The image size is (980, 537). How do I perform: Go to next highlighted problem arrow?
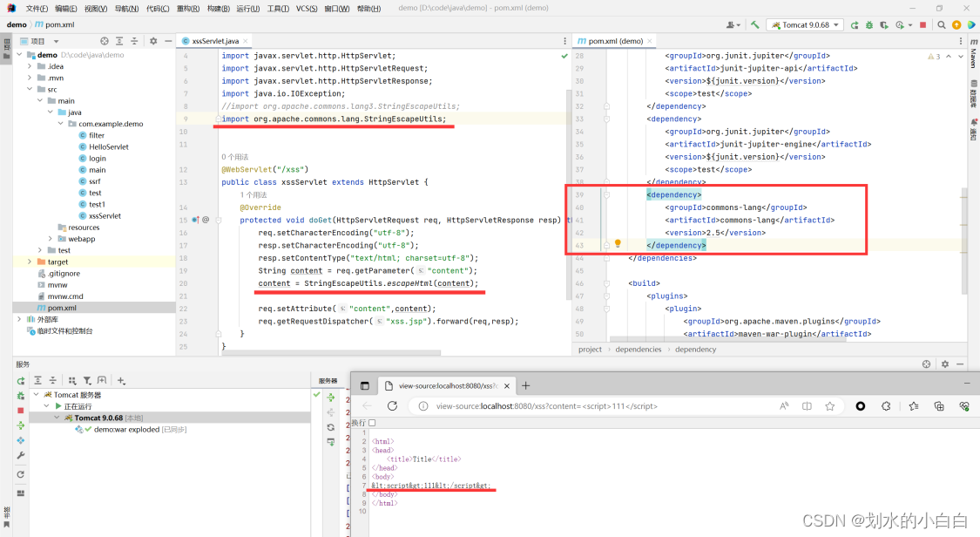point(961,57)
